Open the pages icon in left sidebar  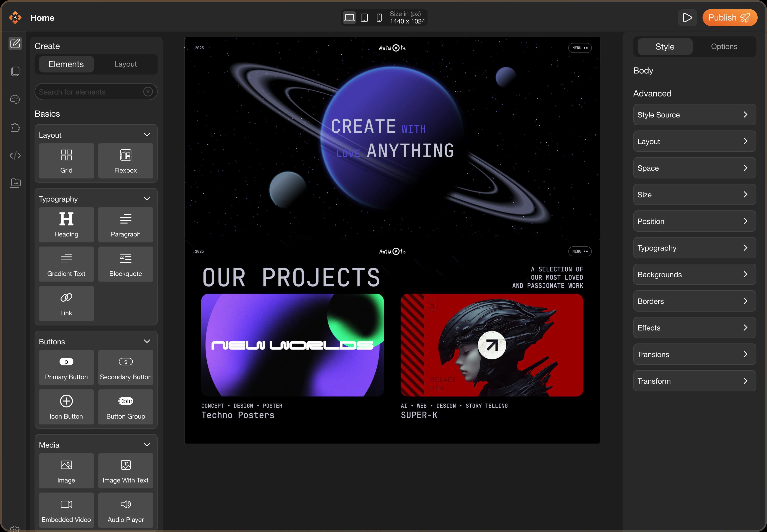click(x=15, y=71)
